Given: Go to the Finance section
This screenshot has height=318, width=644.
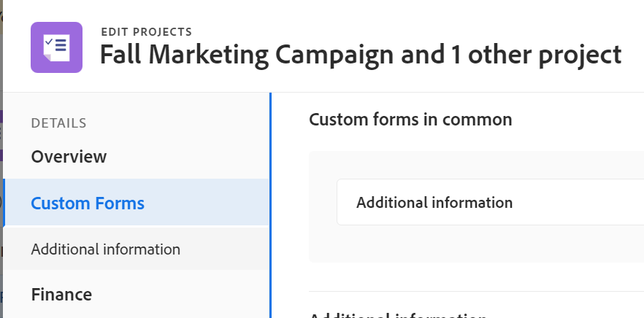Looking at the screenshot, I should [61, 295].
